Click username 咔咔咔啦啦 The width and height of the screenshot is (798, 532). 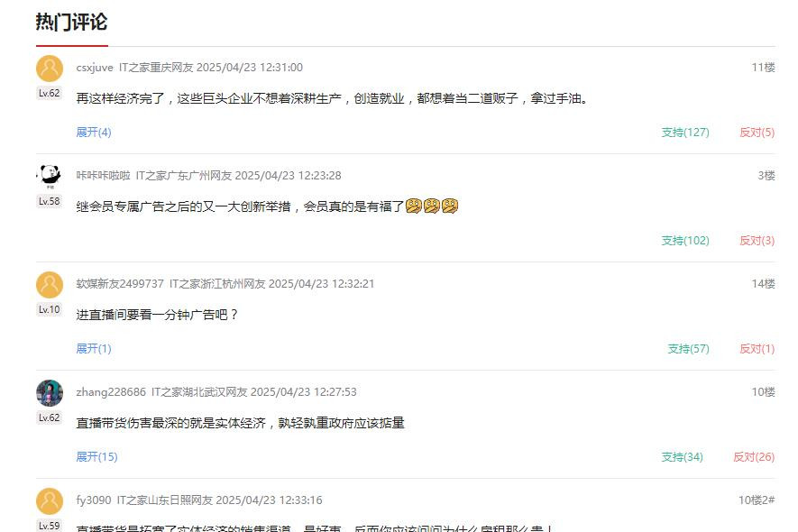[x=104, y=176]
